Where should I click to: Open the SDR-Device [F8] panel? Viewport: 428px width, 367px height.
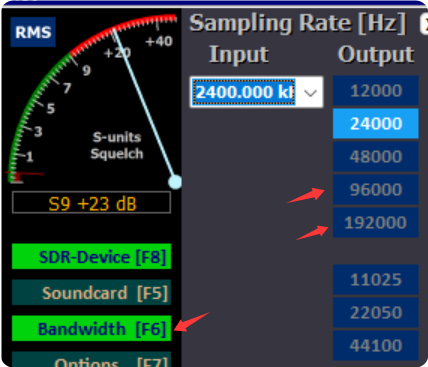(91, 257)
